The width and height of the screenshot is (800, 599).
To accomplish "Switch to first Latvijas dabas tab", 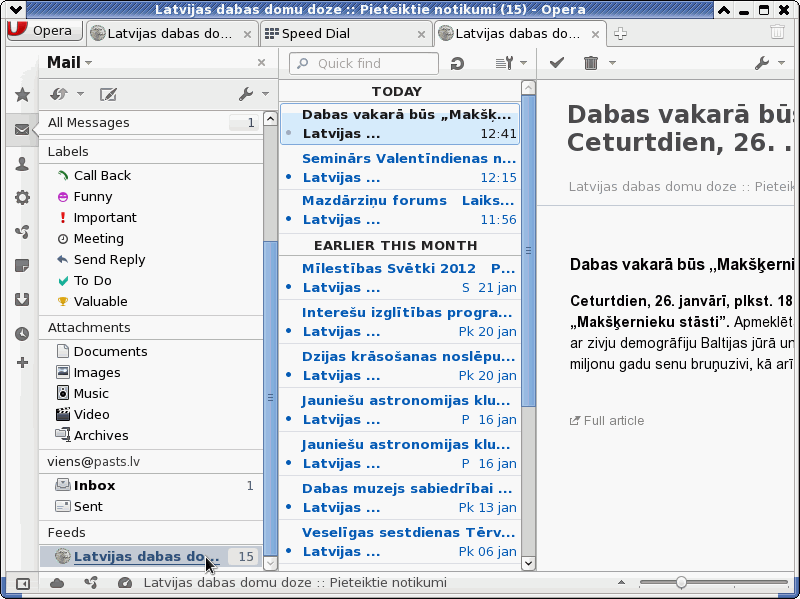I will click(171, 34).
